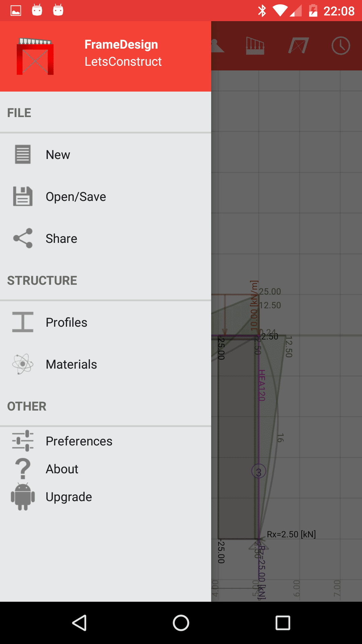Click the New document icon

(23, 155)
